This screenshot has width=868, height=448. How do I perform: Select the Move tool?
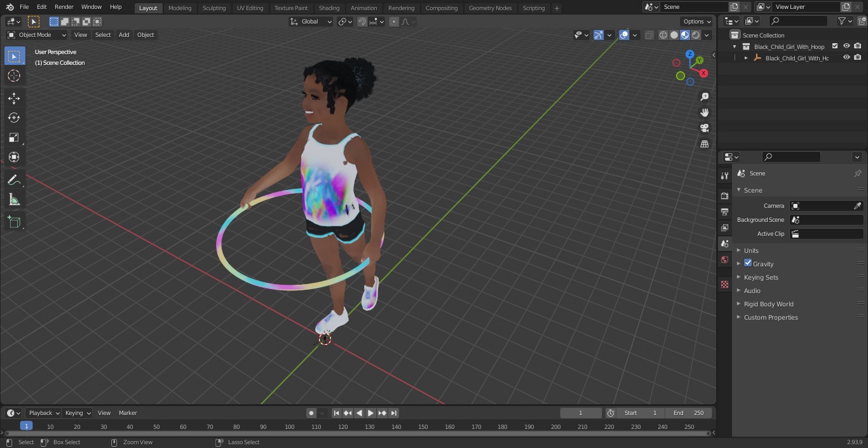(14, 98)
